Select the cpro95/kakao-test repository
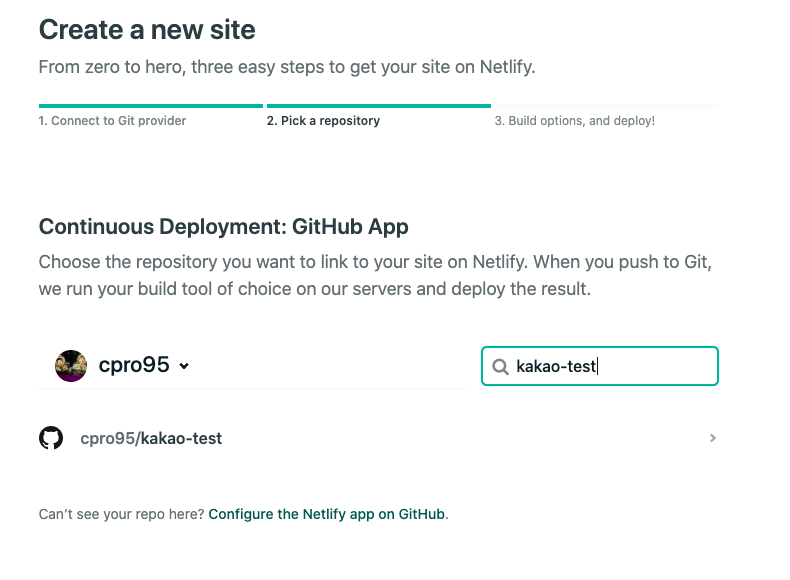 click(x=378, y=438)
